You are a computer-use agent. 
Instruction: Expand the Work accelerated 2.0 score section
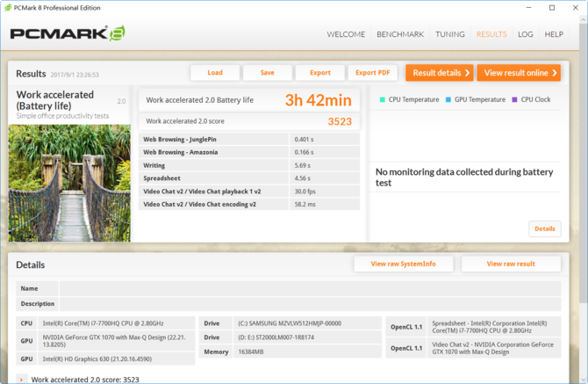22,380
